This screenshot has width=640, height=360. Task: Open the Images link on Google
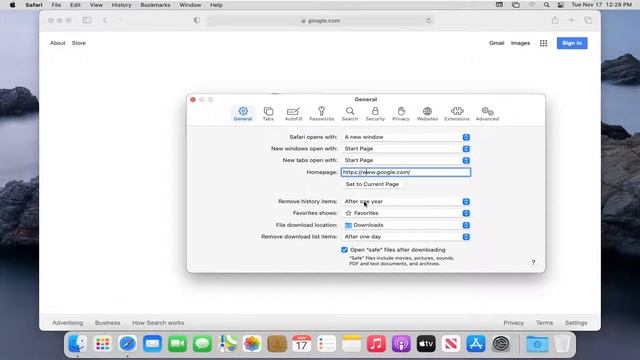[x=520, y=43]
